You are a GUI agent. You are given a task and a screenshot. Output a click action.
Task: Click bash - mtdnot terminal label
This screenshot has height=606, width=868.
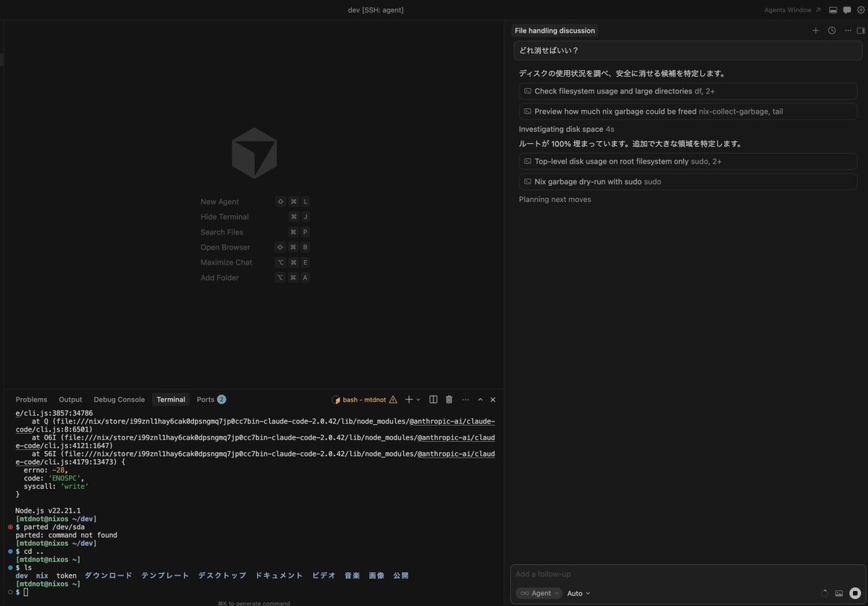tap(363, 400)
